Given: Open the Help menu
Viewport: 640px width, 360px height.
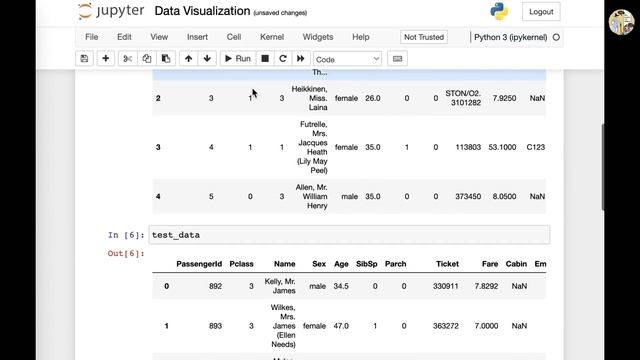Looking at the screenshot, I should [361, 37].
